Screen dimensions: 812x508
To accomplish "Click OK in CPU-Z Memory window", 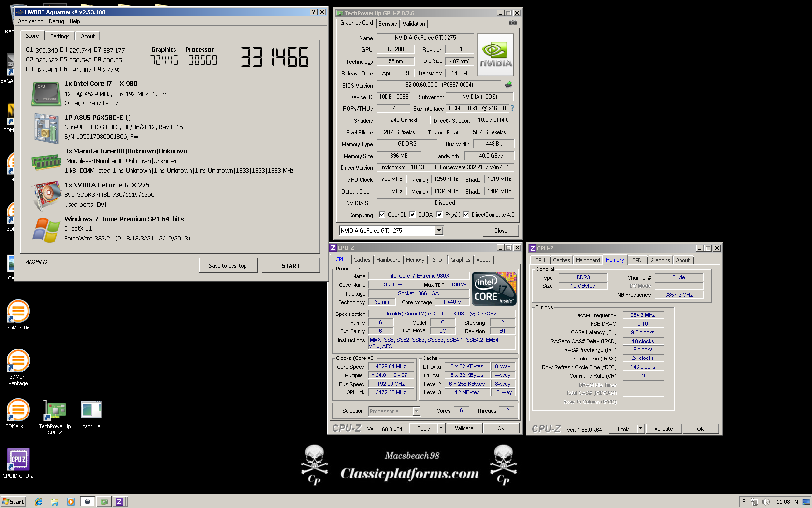I will coord(700,429).
